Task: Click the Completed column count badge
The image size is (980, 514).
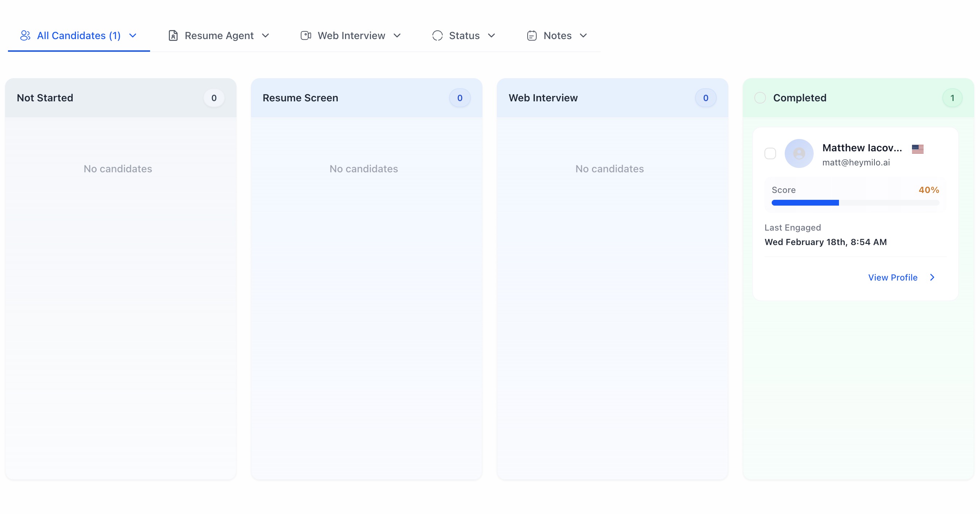Action: [952, 98]
